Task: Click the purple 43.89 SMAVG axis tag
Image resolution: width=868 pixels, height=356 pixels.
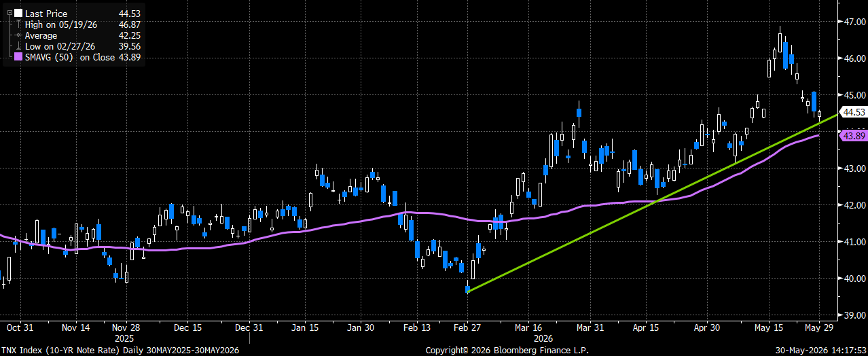Action: pos(852,136)
